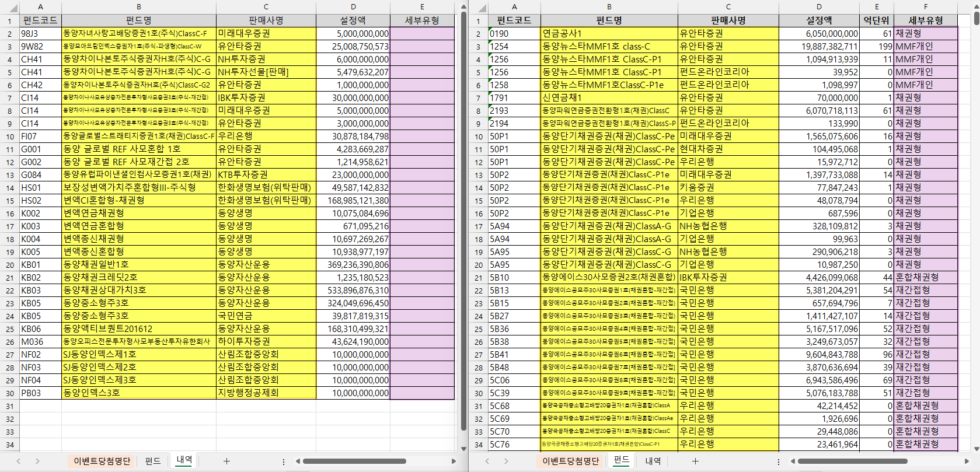Go to next sheet tab in right window

click(x=506, y=461)
